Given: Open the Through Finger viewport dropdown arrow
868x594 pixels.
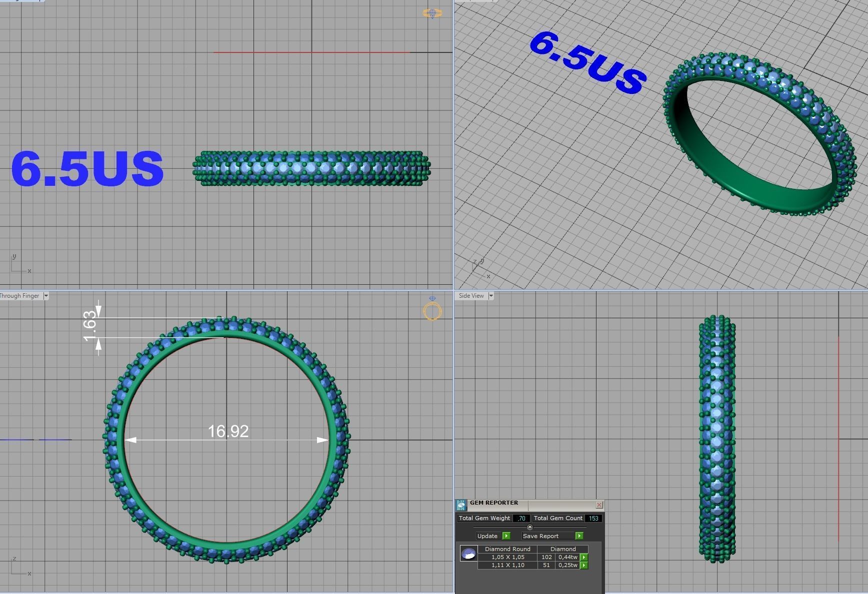Looking at the screenshot, I should [x=46, y=296].
